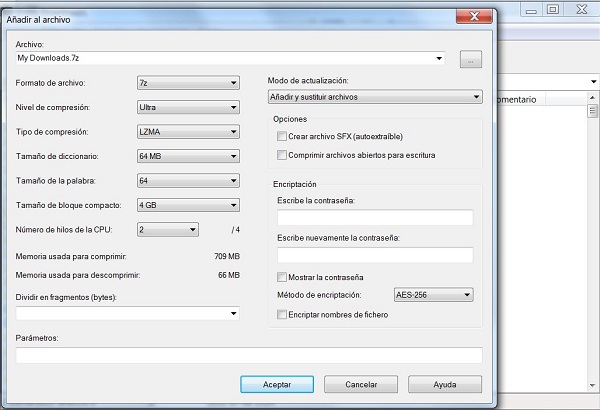Screen dimensions: 600x410
Task: Click the browse button next to archive name
Action: coord(470,59)
